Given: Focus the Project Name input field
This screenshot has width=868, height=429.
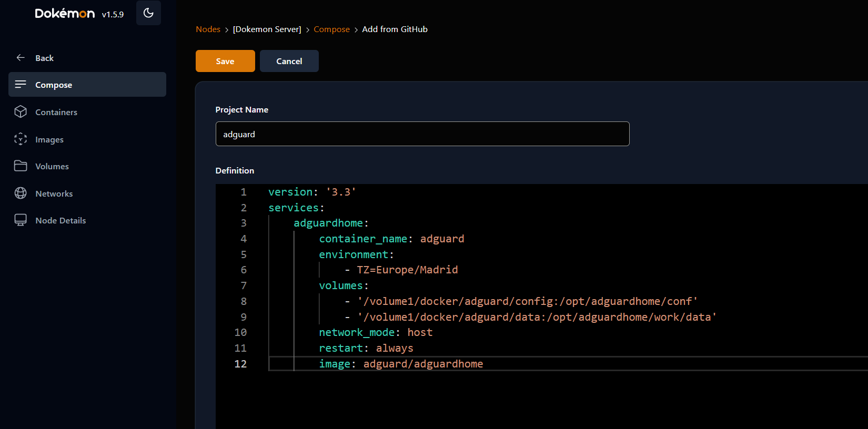Looking at the screenshot, I should coord(422,134).
